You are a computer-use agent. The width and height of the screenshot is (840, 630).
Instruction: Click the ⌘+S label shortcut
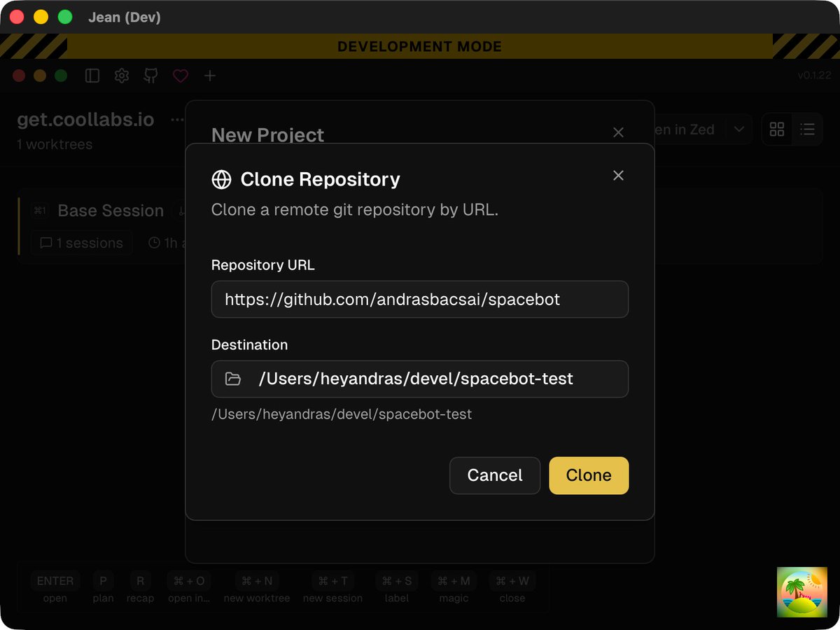coord(398,588)
